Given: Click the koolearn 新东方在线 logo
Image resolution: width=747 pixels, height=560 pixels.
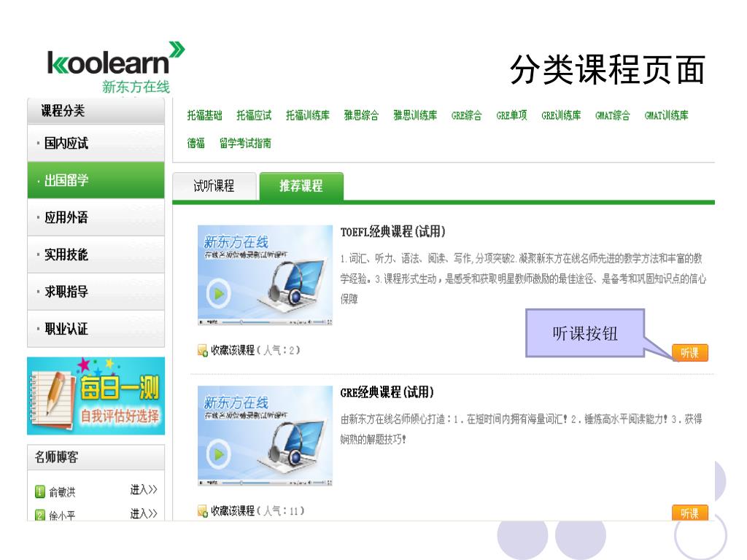Looking at the screenshot, I should [x=116, y=68].
